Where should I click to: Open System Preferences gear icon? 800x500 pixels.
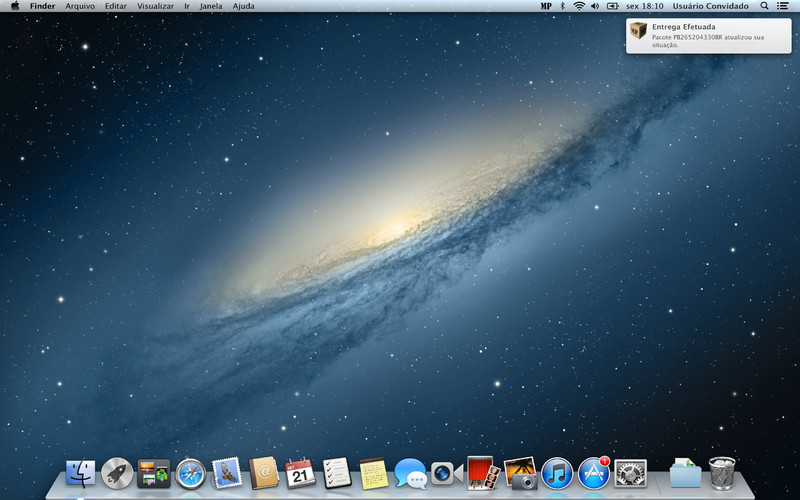630,473
